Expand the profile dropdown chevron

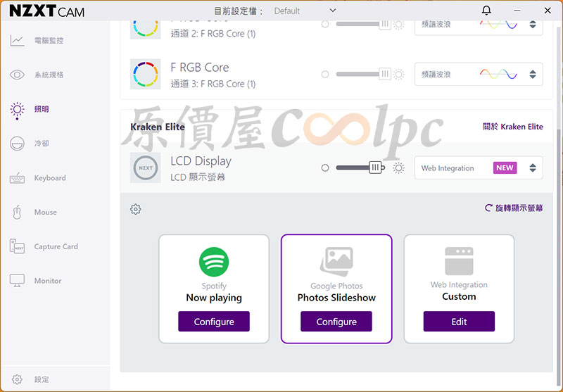[x=333, y=11]
